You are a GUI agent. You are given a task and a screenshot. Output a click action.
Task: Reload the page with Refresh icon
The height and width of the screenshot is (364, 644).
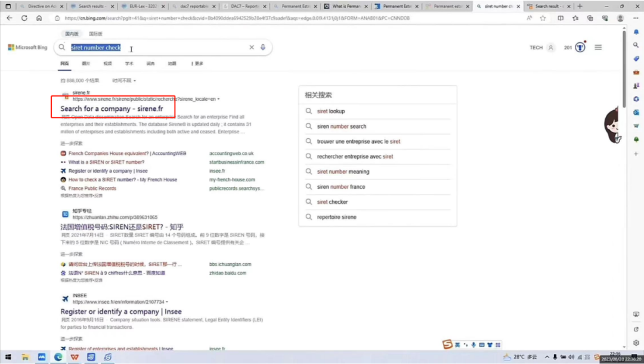click(24, 18)
